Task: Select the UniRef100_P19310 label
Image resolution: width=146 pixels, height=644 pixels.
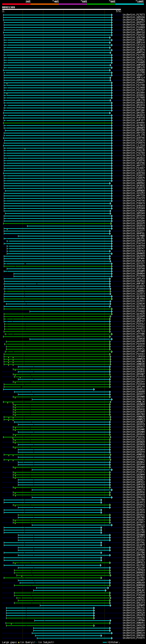Action: point(134,354)
